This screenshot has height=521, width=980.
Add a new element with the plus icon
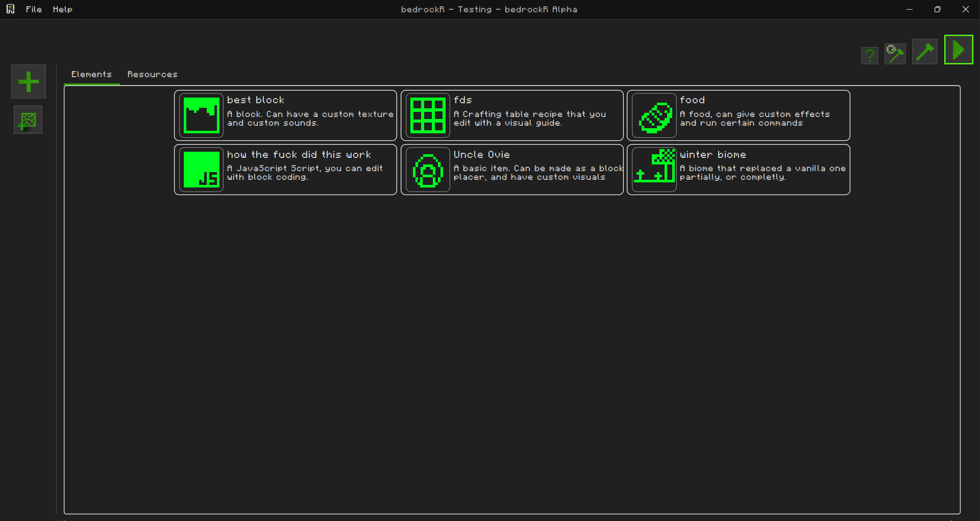pos(28,81)
